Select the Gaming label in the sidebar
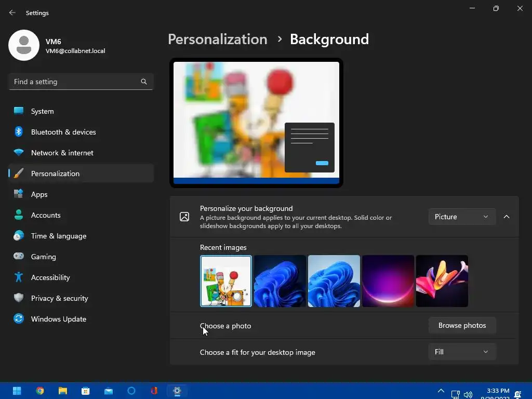Screen dimensions: 532x399 [44, 257]
